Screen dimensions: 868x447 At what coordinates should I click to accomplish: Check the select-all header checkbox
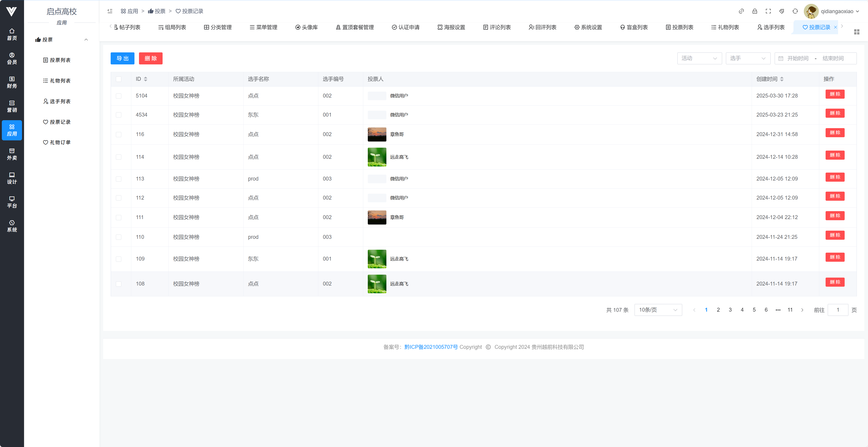click(119, 79)
